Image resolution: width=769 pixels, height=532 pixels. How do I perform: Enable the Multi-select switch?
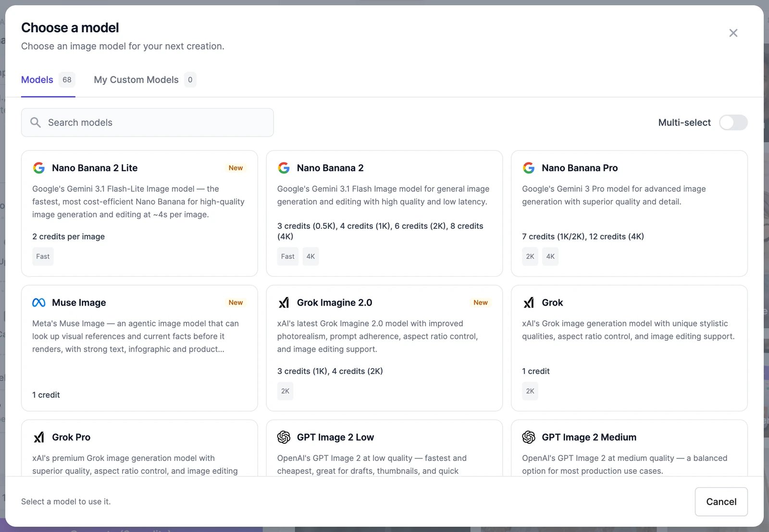[733, 123]
